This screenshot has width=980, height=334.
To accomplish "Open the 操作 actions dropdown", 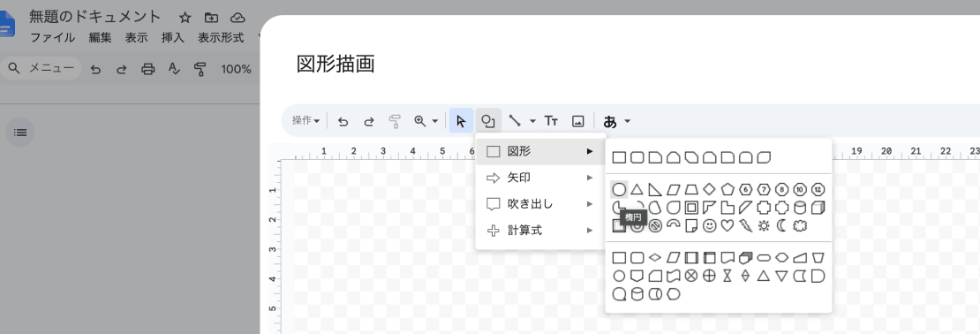I will [x=307, y=121].
